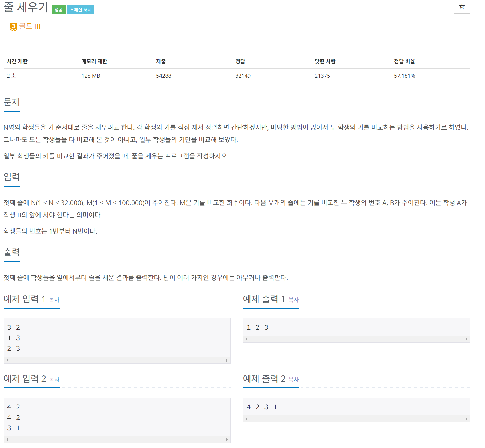The height and width of the screenshot is (448, 485).
Task: Click the accuracy rate 57.181%
Action: [x=404, y=76]
